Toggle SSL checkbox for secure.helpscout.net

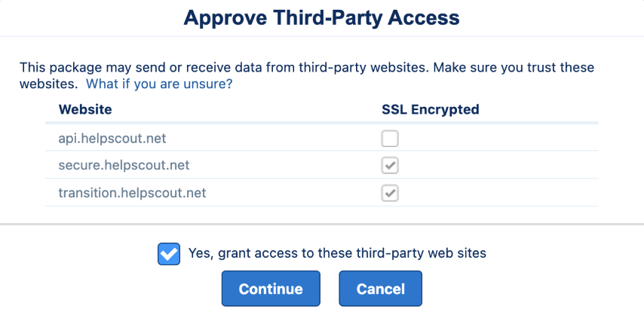coord(390,166)
